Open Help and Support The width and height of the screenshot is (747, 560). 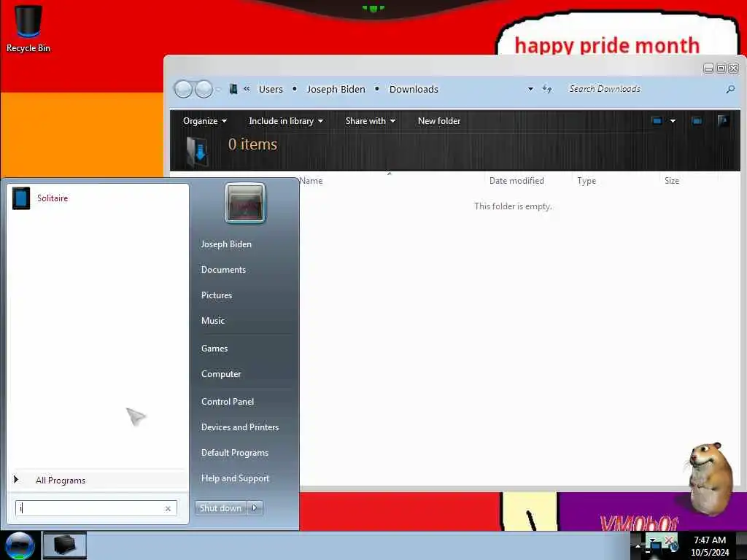click(x=236, y=478)
